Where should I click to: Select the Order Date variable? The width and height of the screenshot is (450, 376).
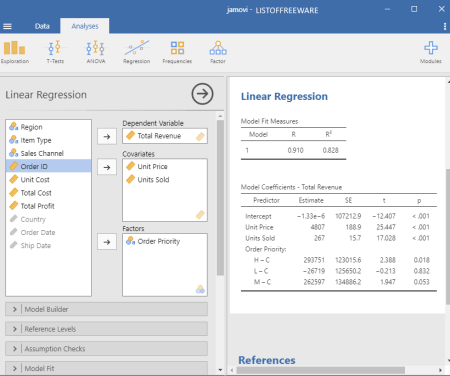(48, 232)
